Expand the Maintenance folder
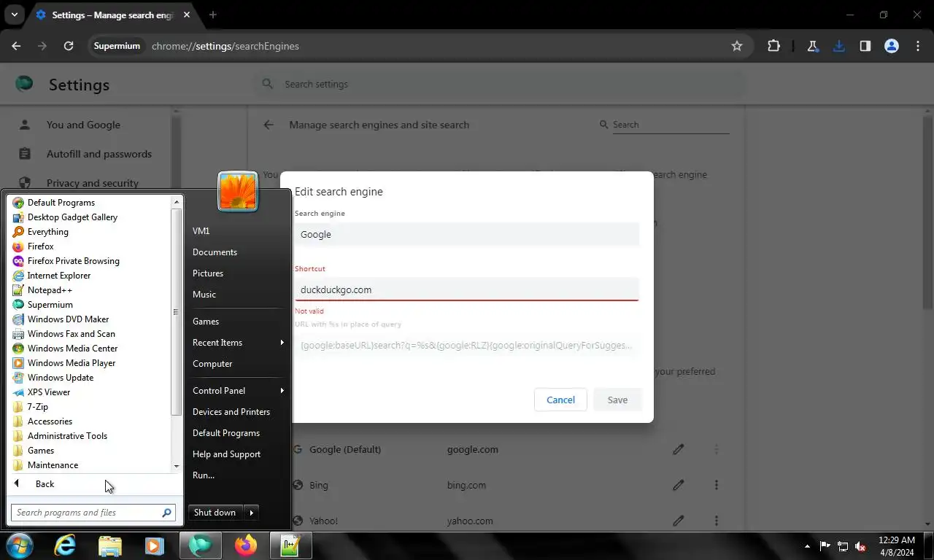 [53, 465]
